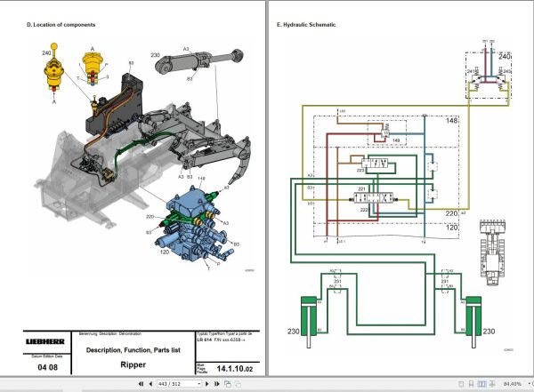Click the LIEBHERR logo in the title block
The height and width of the screenshot is (392, 534).
pos(45,341)
